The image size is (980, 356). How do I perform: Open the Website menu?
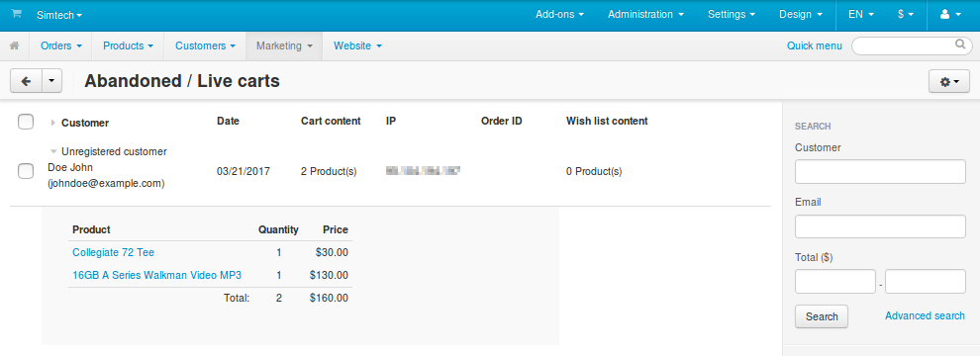(x=357, y=45)
